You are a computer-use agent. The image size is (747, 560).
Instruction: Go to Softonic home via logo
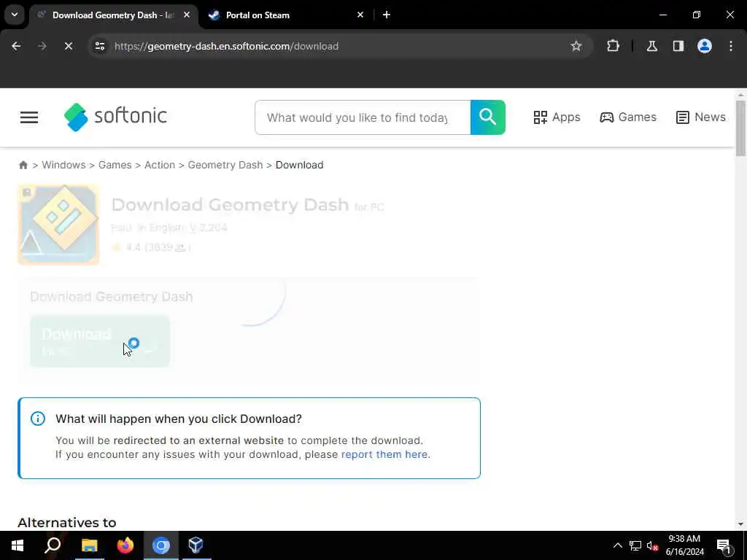pyautogui.click(x=115, y=117)
